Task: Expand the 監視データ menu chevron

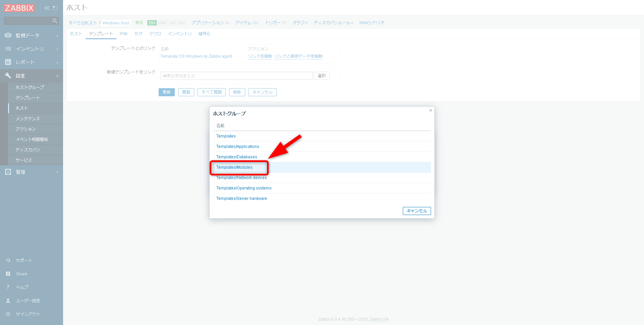Action: click(57, 36)
